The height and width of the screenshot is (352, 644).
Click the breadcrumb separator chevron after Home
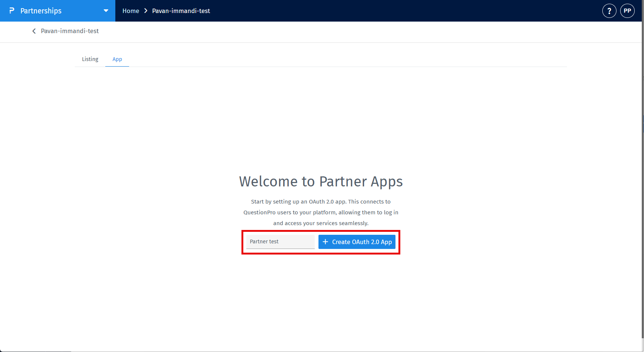coord(146,11)
